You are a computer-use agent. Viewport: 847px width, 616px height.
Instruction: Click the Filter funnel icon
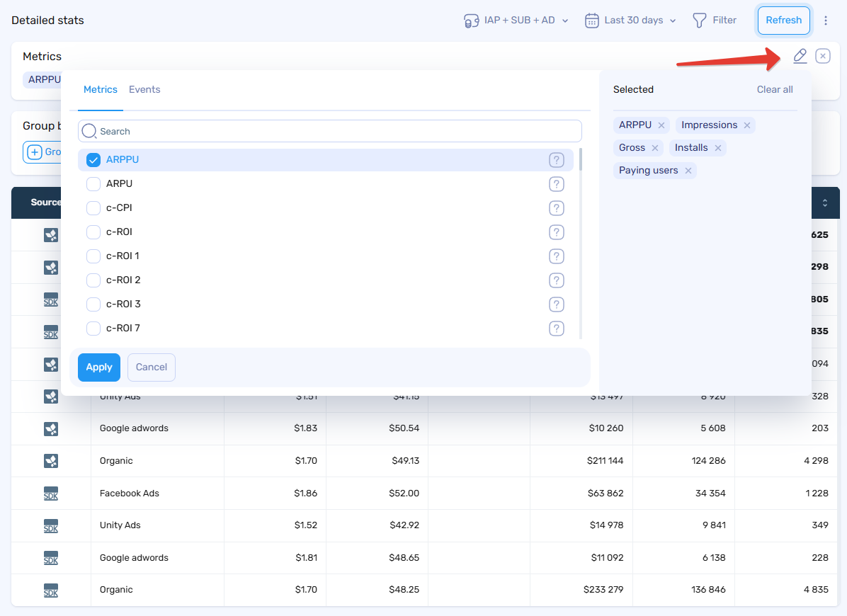point(699,21)
